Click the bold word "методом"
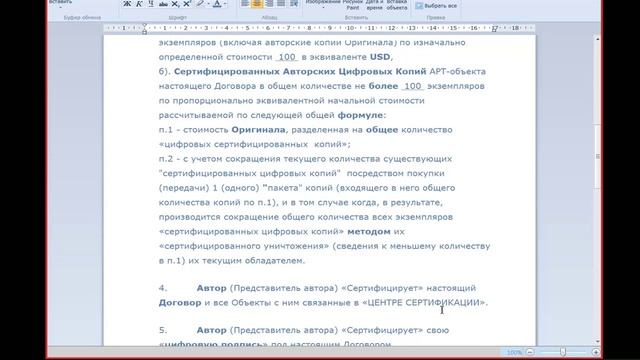This screenshot has width=640, height=360. (369, 231)
